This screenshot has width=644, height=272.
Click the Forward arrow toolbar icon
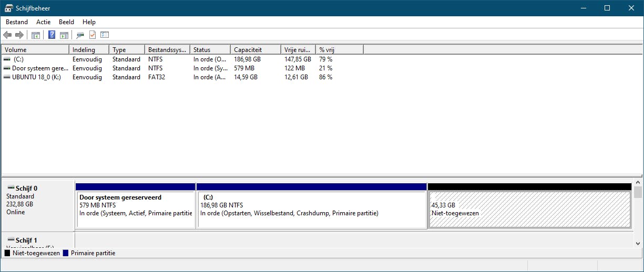[19, 35]
